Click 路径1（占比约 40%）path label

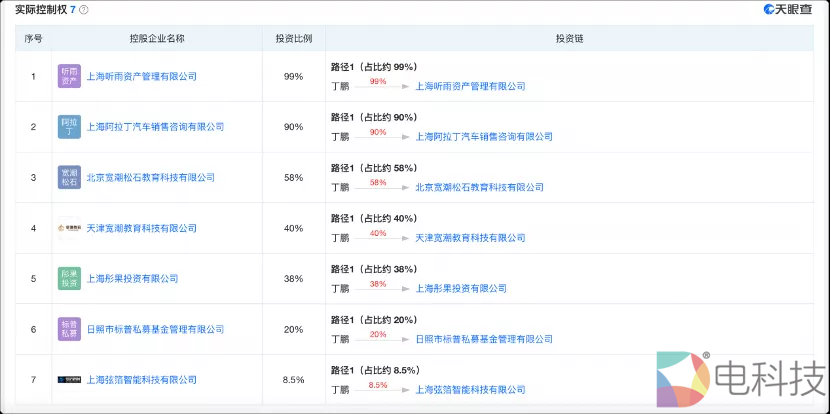(374, 218)
